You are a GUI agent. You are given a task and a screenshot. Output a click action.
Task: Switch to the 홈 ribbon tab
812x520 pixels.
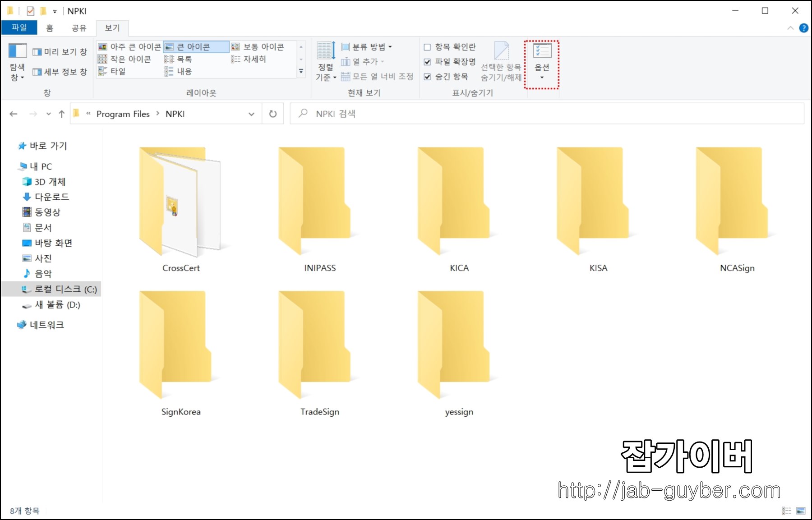point(50,28)
